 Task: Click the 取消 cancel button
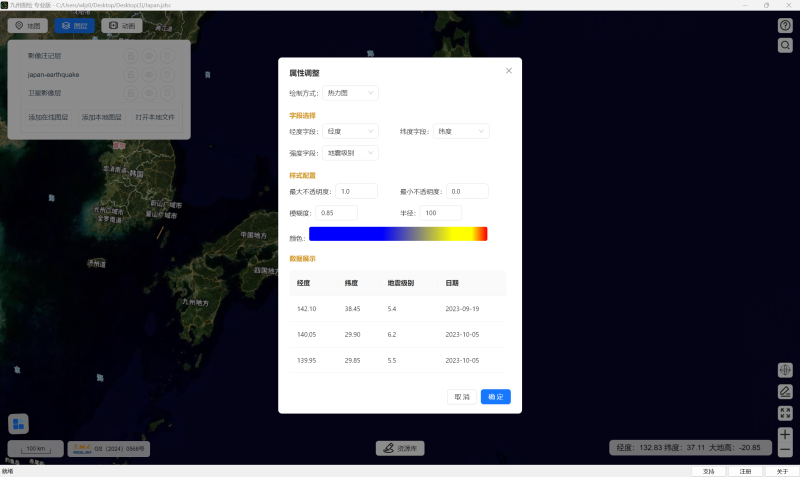[x=462, y=396]
